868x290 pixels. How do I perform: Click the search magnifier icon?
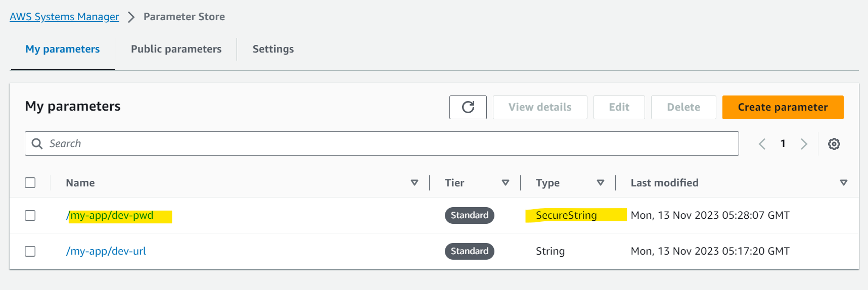37,143
